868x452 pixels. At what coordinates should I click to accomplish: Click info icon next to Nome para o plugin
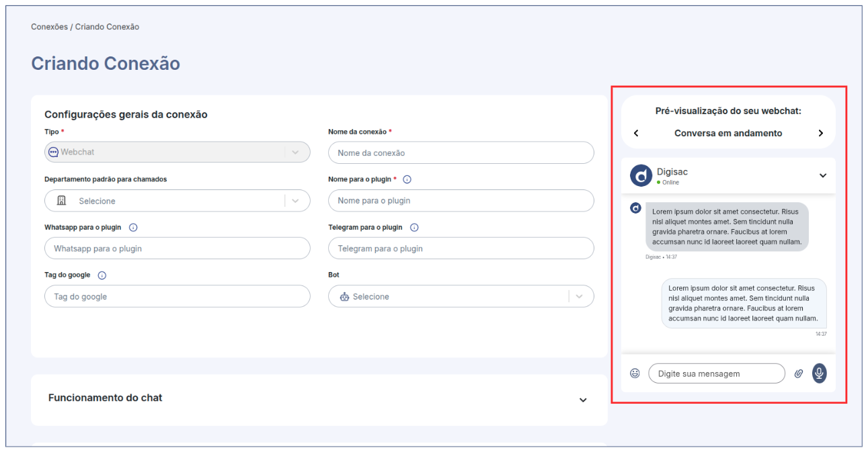[407, 180]
